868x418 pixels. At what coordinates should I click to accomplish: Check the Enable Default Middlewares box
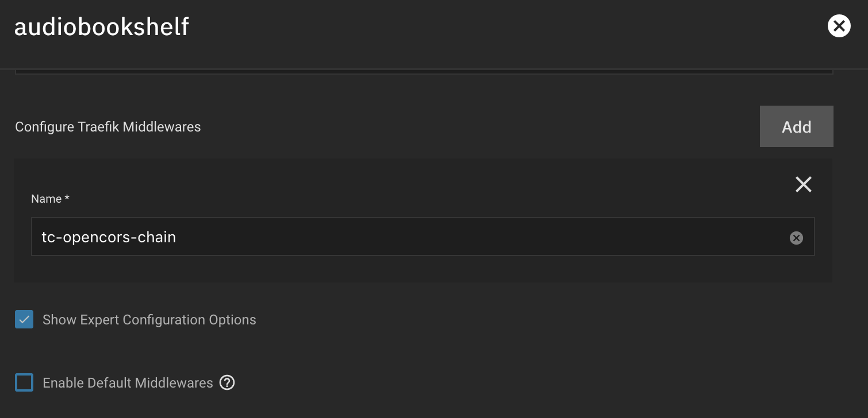(24, 382)
